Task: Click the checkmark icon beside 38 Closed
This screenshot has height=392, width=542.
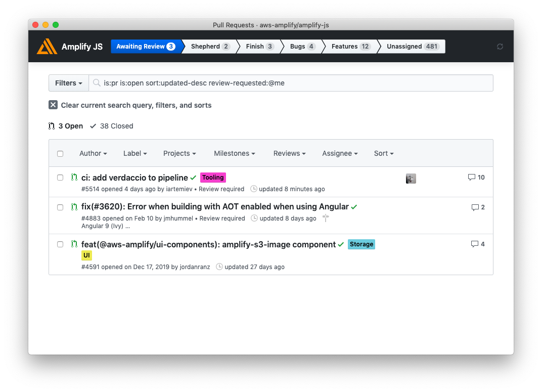Action: 93,126
